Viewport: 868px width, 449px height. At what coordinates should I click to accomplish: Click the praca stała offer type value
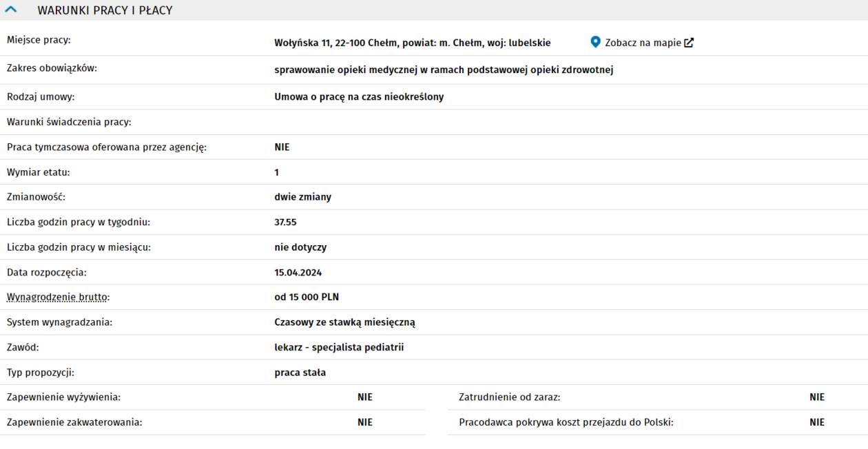(300, 373)
